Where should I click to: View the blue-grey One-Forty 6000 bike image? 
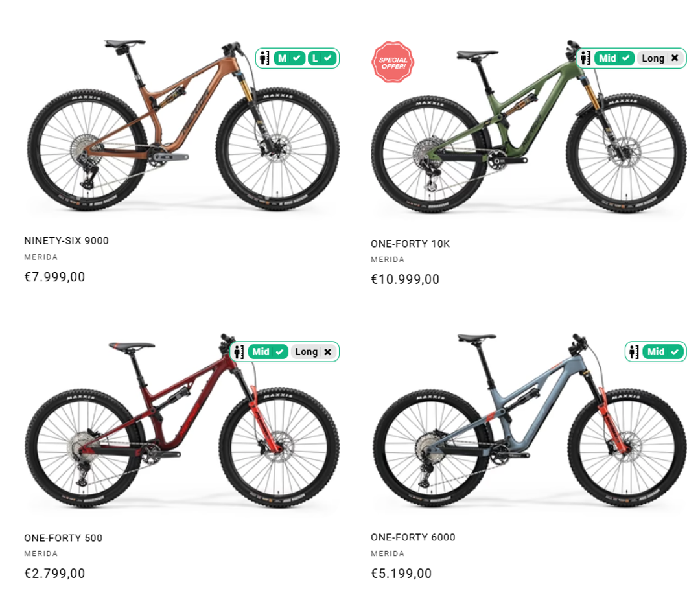click(530, 421)
